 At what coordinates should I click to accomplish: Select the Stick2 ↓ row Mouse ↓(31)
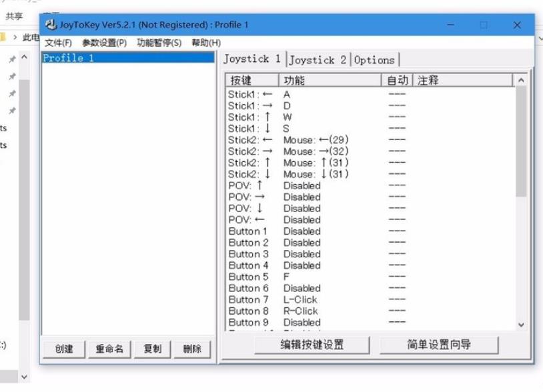tap(370, 174)
